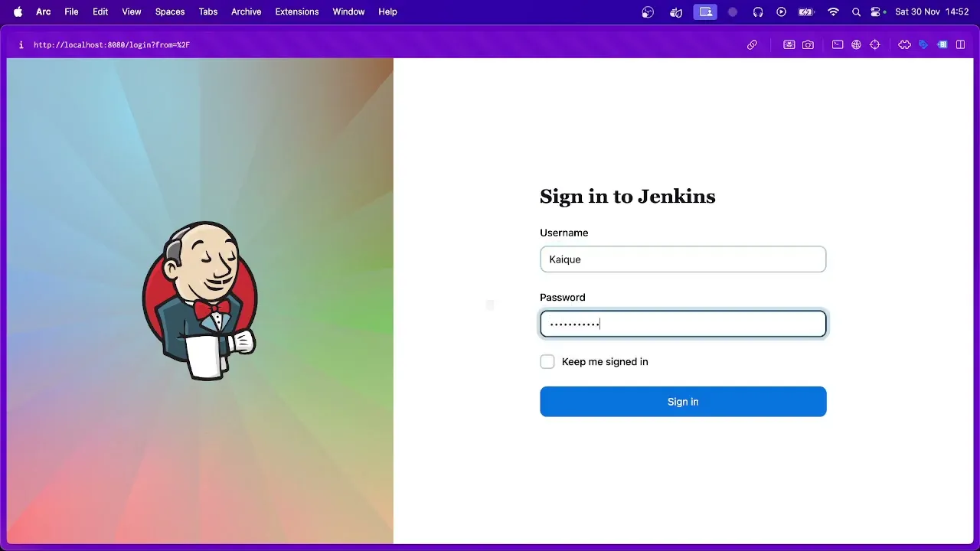Open the Apple menu
This screenshot has width=980, height=551.
click(x=18, y=12)
